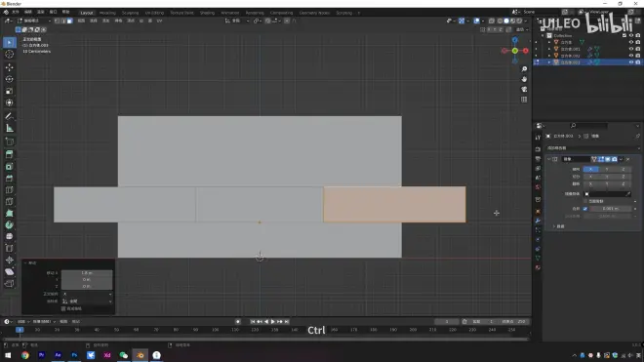The image size is (644, 362).
Task: Click the hand pan-view gizmo
Action: (524, 79)
